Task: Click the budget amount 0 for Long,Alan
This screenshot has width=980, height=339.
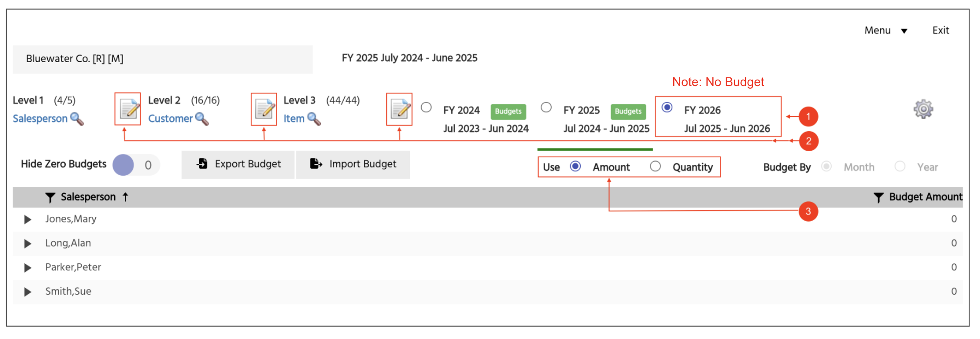Action: tap(954, 243)
